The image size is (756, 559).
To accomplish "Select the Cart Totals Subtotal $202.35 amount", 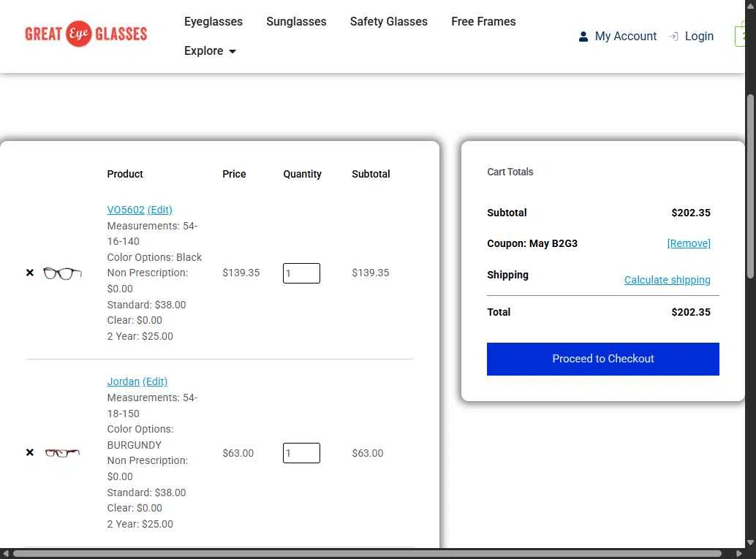I will pos(690,213).
